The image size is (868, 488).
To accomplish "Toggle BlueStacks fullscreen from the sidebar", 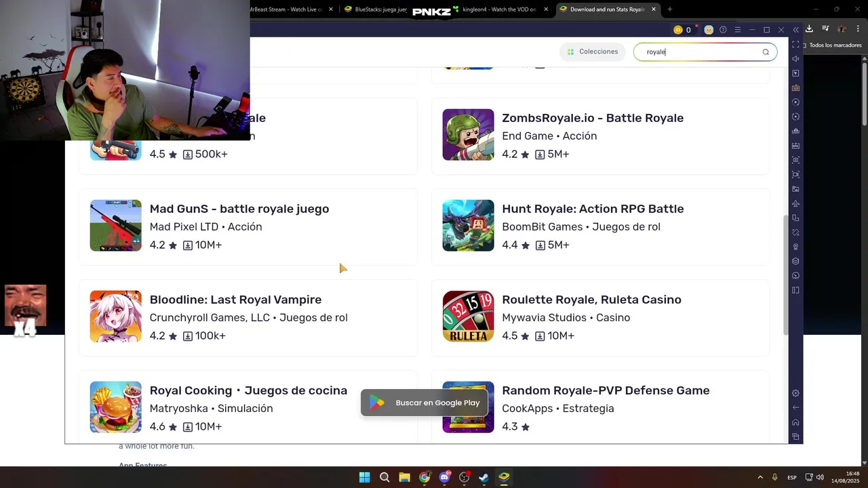I will 795,45.
